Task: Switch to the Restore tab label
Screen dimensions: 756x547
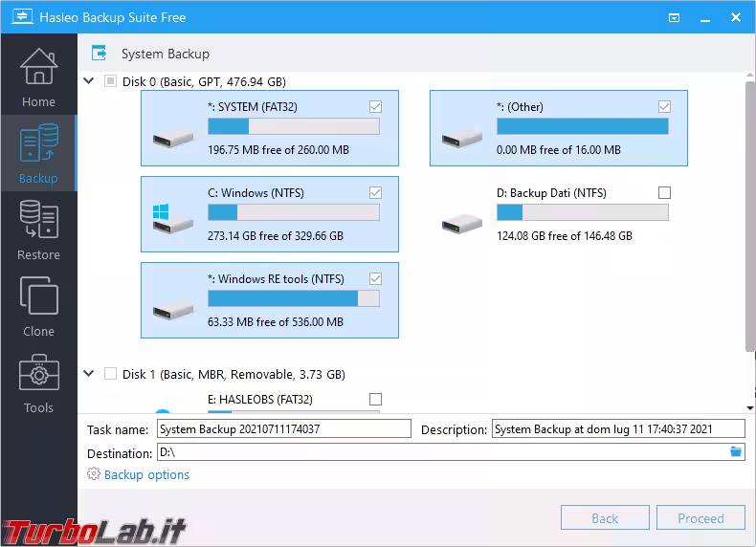Action: click(38, 254)
